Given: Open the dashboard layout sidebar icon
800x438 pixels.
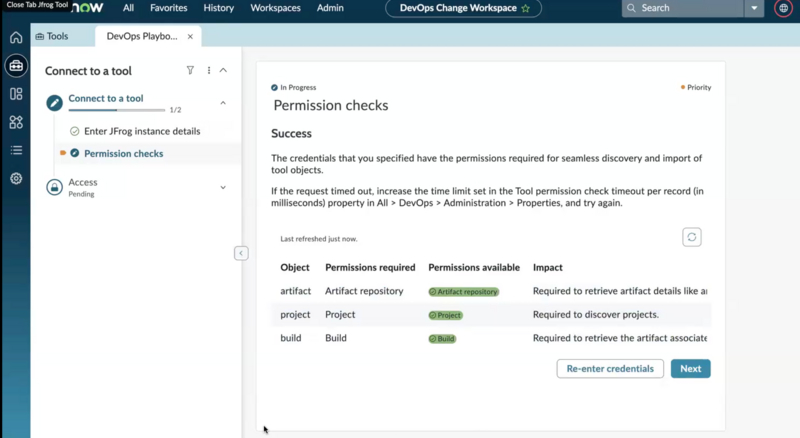Looking at the screenshot, I should [16, 94].
